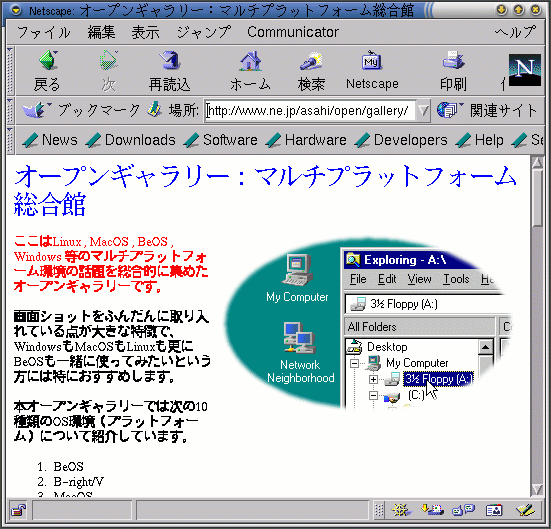Open ブックマーク bookmarks menu
Screen dimensions: 551x529
[x=81, y=110]
